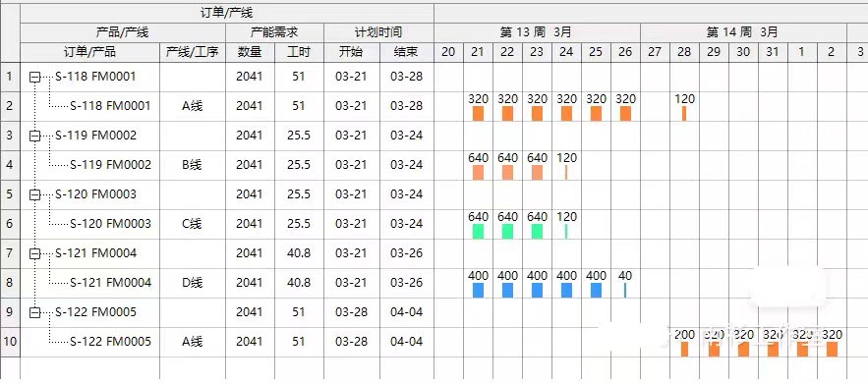This screenshot has height=383, width=868.
Task: Click the 第 13 周 3月 week header
Action: tap(537, 32)
